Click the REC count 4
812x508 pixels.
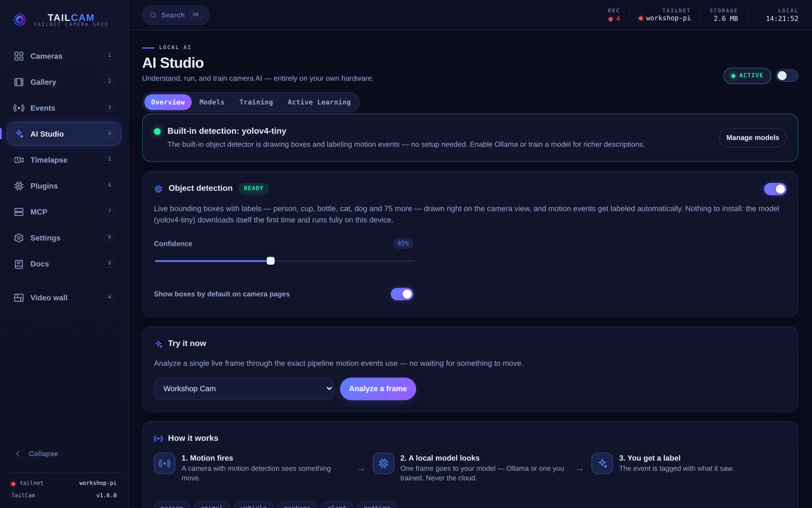point(618,19)
